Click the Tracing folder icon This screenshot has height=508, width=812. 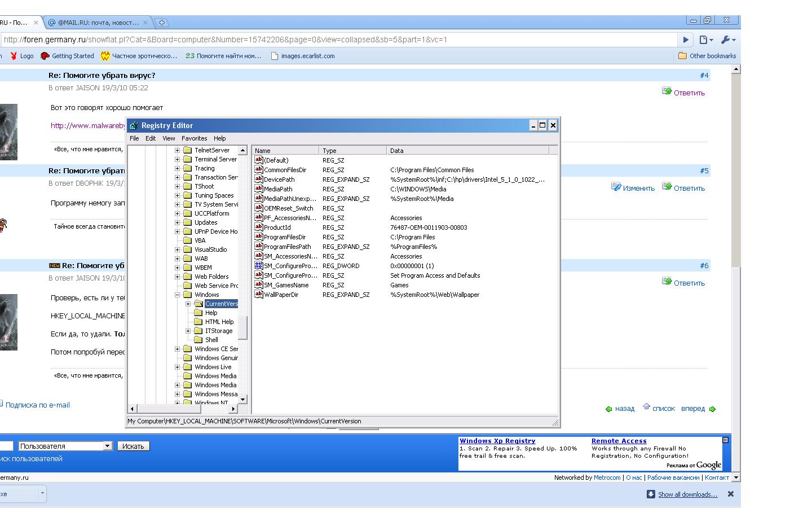[x=188, y=168]
